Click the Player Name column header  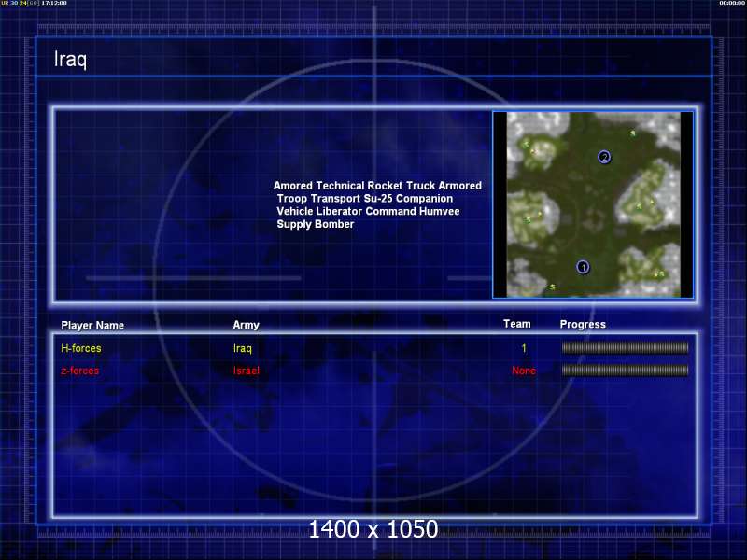[92, 325]
